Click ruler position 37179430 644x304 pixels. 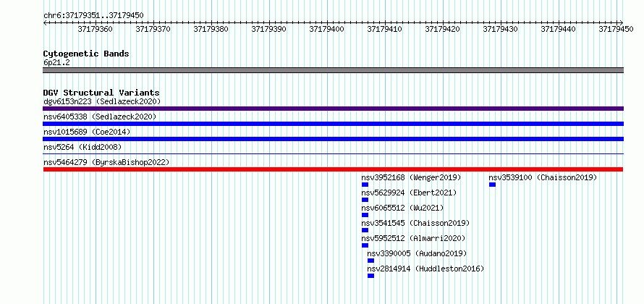500,29
